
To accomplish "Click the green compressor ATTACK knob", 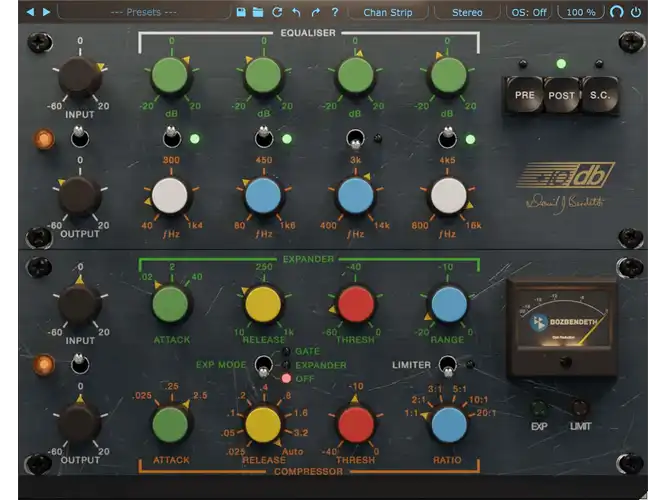I will click(171, 424).
